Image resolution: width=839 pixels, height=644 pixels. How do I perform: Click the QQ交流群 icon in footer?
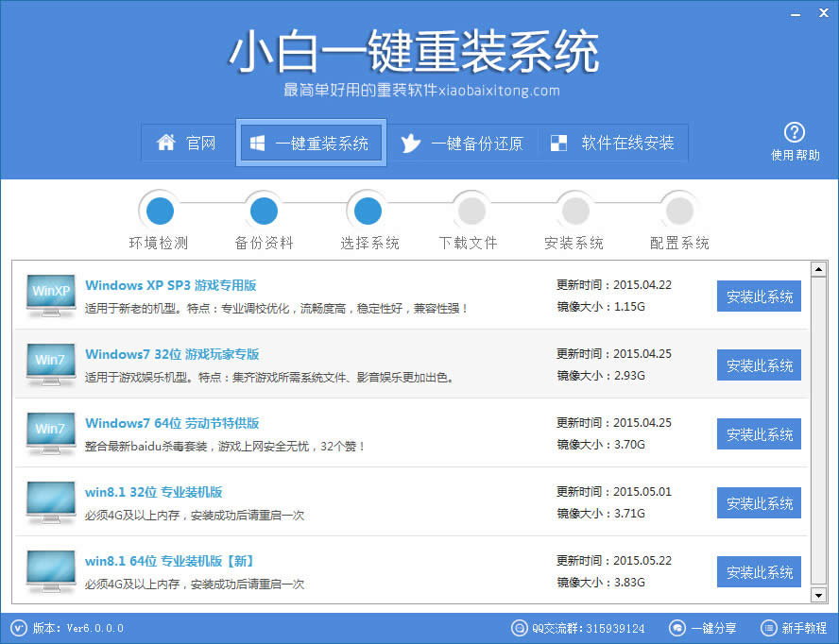click(x=519, y=628)
